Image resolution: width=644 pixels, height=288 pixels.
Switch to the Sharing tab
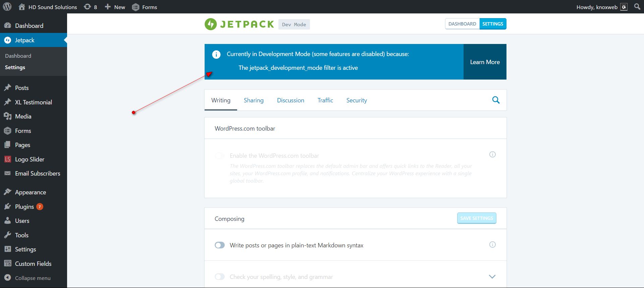(254, 100)
